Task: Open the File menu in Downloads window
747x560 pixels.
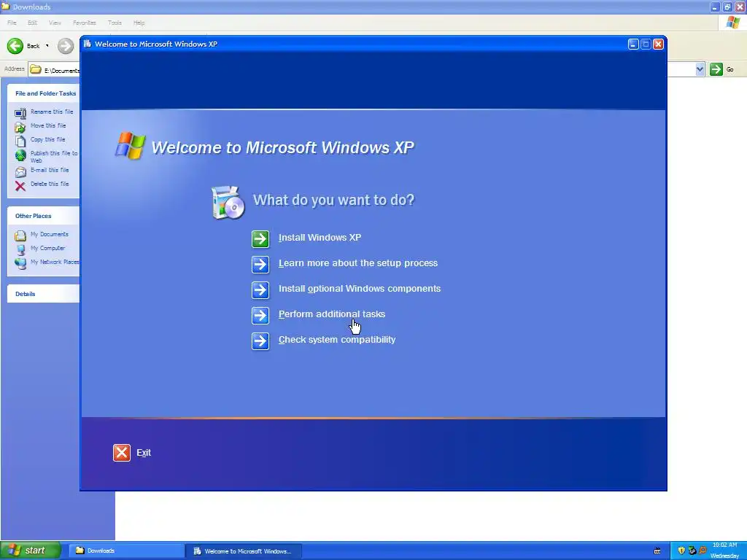Action: (12, 23)
